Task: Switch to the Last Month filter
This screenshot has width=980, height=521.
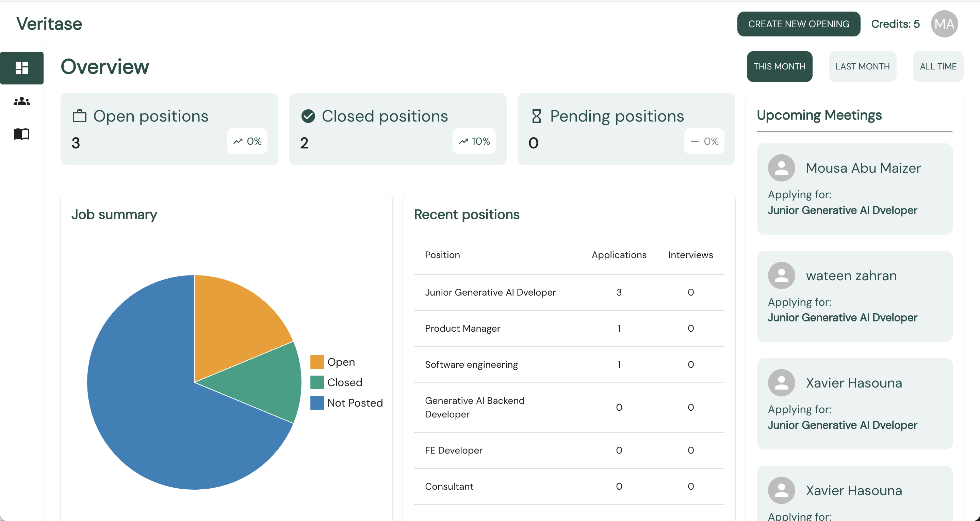Action: 863,67
